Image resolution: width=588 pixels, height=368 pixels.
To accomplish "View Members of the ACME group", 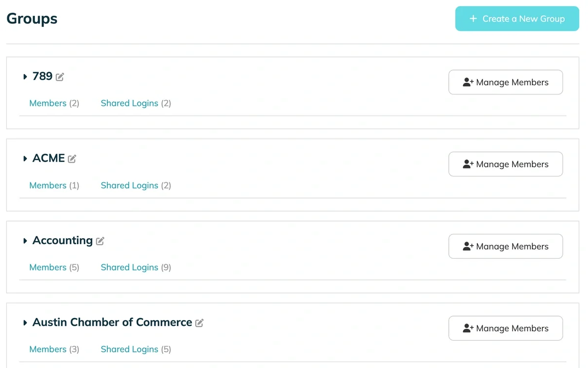I will (x=48, y=185).
